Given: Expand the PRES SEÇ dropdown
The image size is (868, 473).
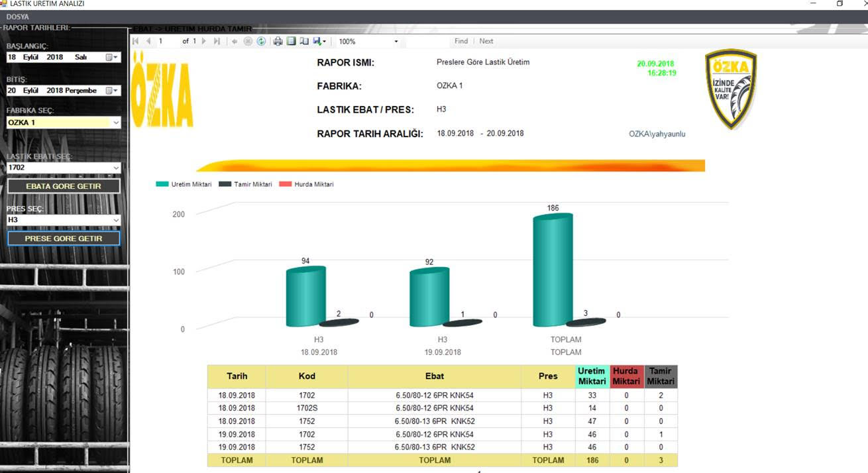Looking at the screenshot, I should 116,220.
